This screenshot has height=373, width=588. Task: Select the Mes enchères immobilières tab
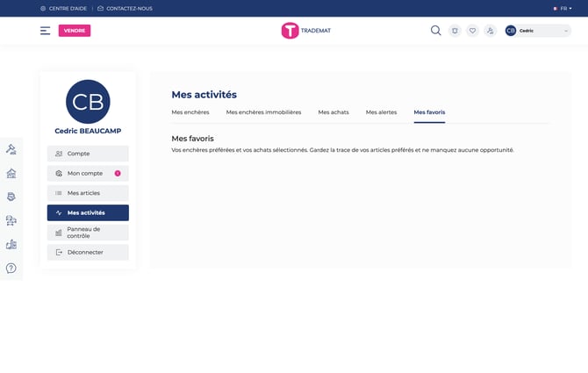(x=263, y=112)
